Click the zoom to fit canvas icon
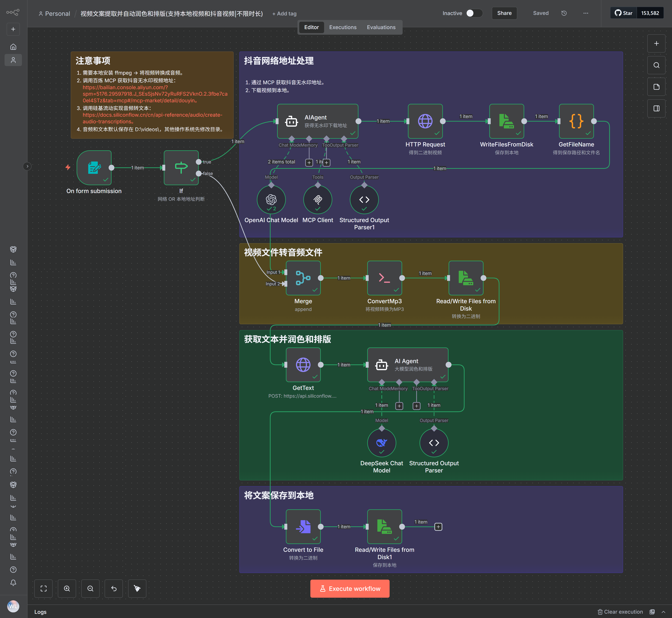Image resolution: width=672 pixels, height=618 pixels. pos(43,589)
